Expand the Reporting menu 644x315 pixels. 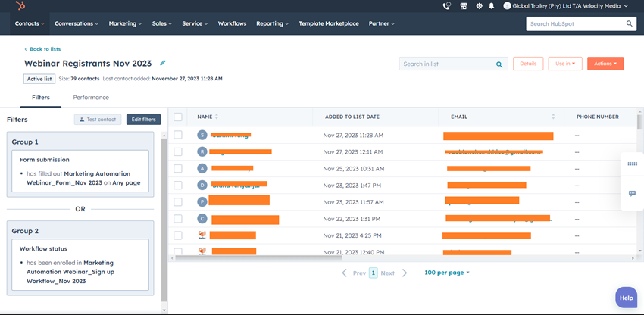click(x=272, y=23)
